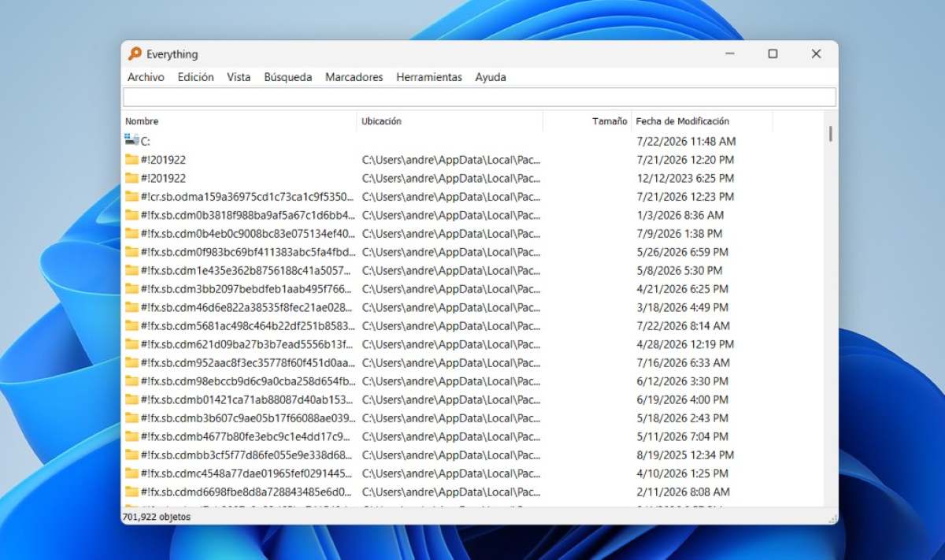The height and width of the screenshot is (560, 945).
Task: Click folder icon beside cdm0b3818f988ba9 entry
Action: (132, 215)
